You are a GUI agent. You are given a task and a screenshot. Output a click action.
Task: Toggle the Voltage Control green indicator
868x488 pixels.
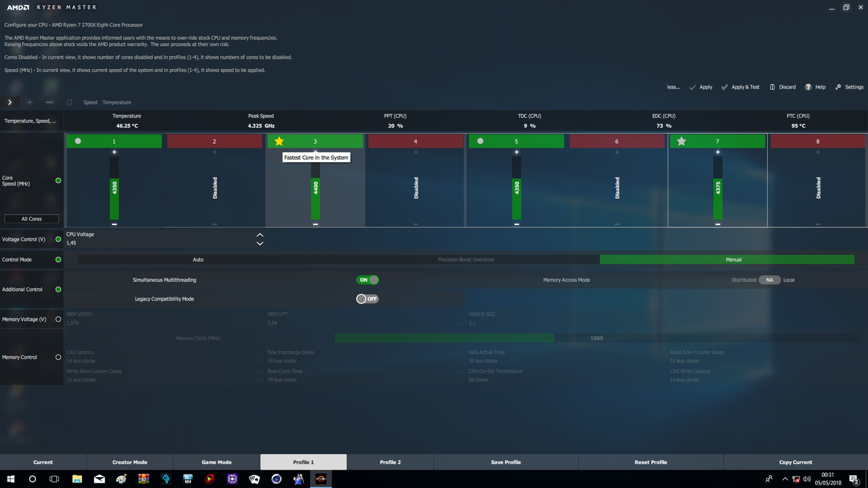pyautogui.click(x=58, y=239)
